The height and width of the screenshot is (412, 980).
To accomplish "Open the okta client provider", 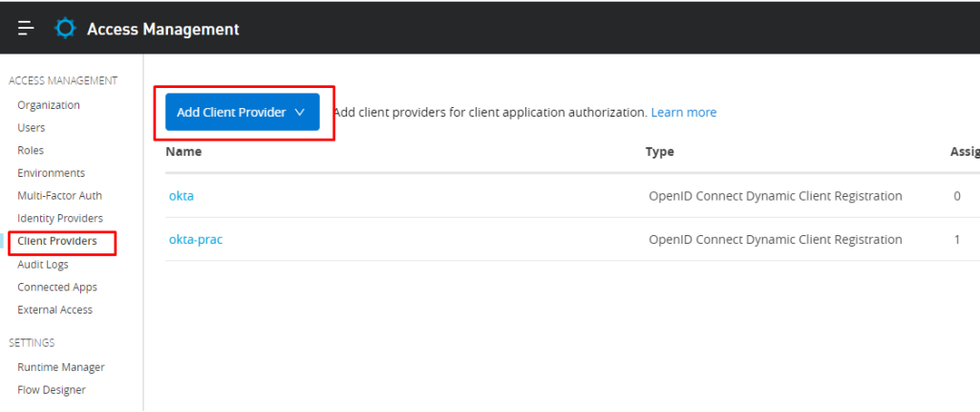I will 181,196.
